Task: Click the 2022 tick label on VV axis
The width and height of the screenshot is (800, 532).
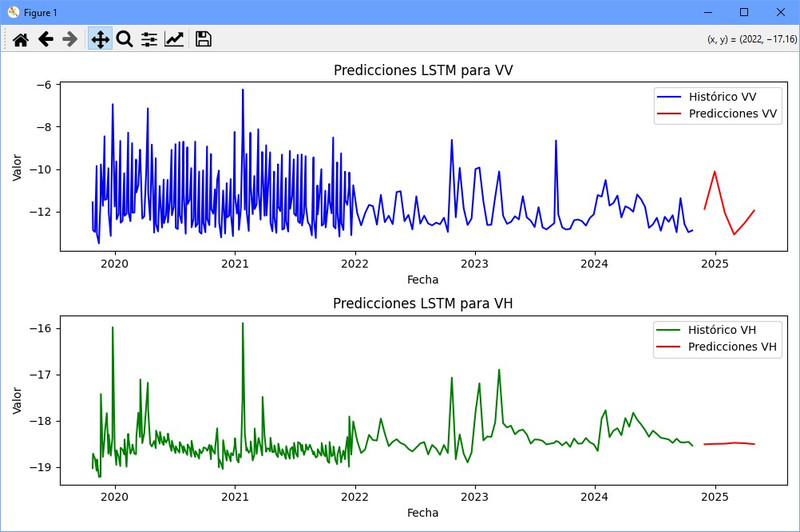Action: pos(355,264)
